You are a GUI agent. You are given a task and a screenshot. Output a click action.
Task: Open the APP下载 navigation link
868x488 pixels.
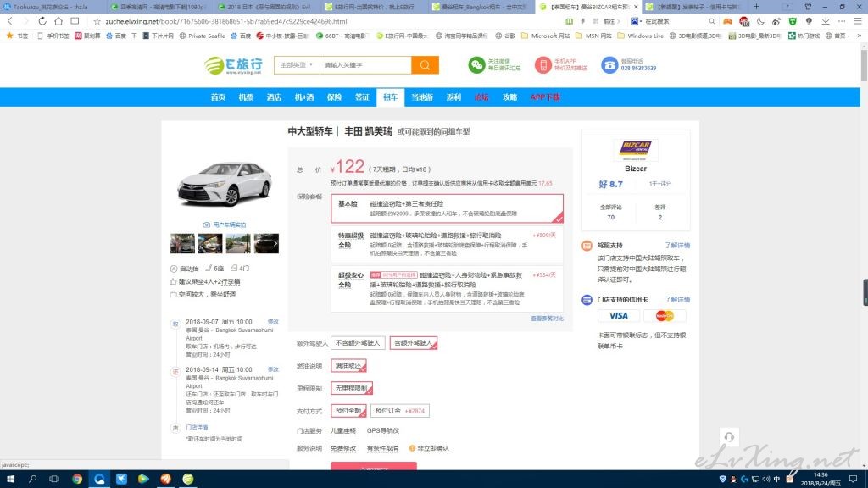545,97
